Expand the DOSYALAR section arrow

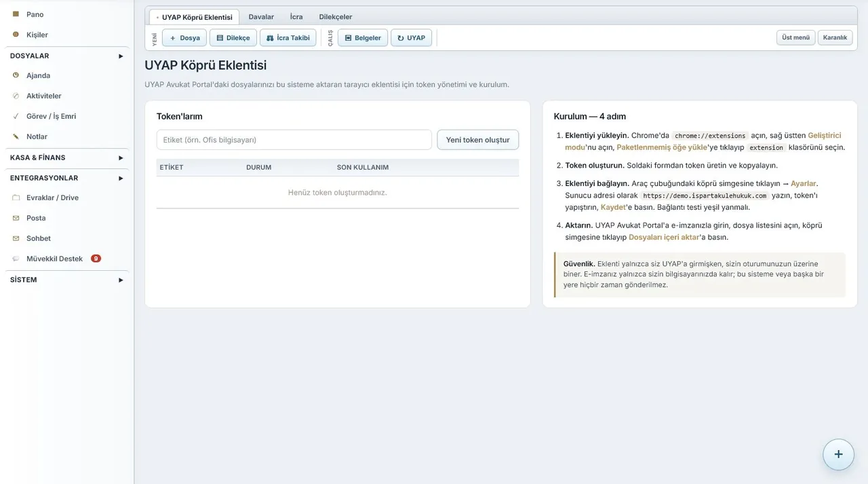pos(121,56)
